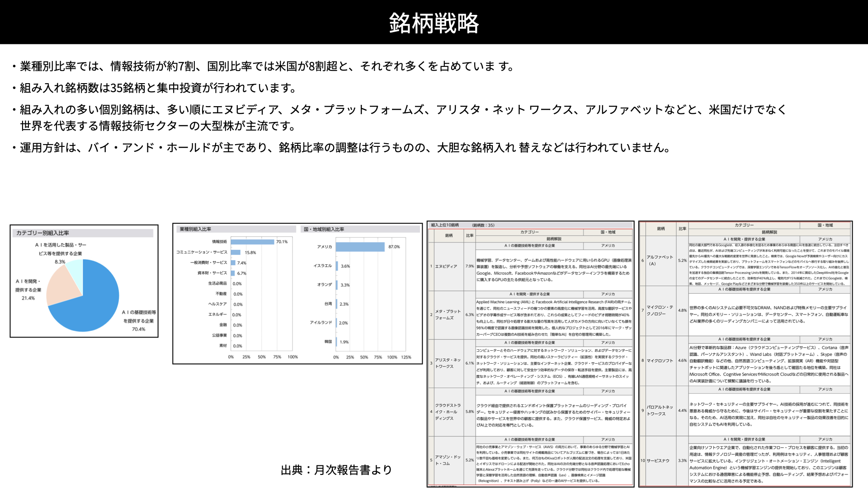Screen dimensions: 868x488
Task: Click the 8.3% pie label
Action: click(x=60, y=262)
